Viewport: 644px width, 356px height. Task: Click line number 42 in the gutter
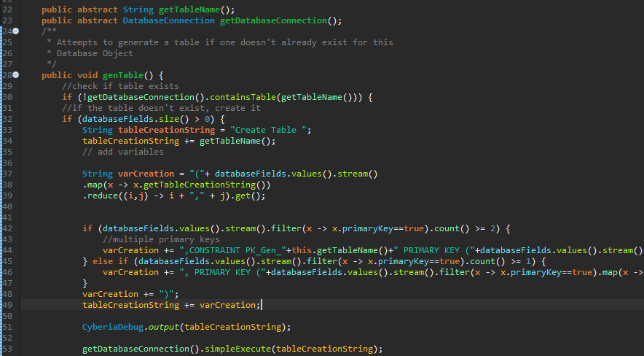click(x=7, y=228)
